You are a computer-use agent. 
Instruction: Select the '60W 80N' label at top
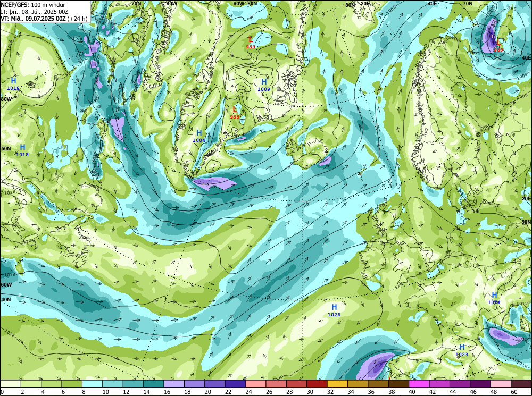pyautogui.click(x=245, y=3)
